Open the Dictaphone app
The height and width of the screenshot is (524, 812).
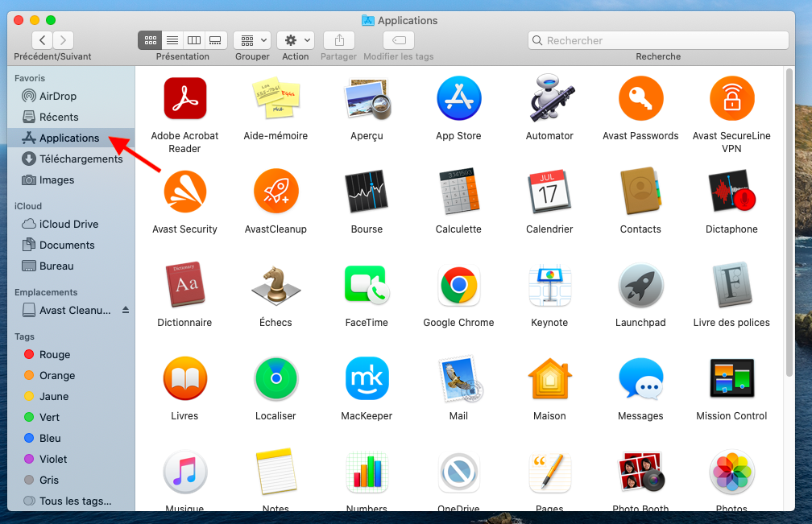tap(731, 192)
